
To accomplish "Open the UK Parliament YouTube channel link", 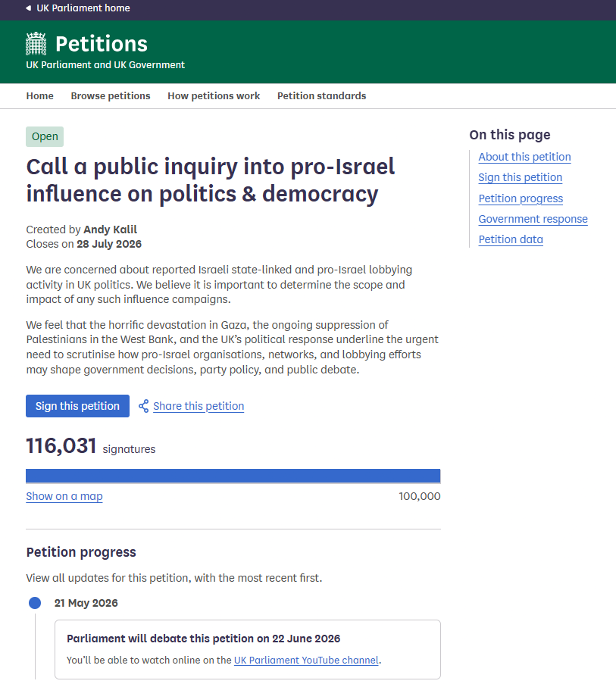I will click(x=306, y=661).
